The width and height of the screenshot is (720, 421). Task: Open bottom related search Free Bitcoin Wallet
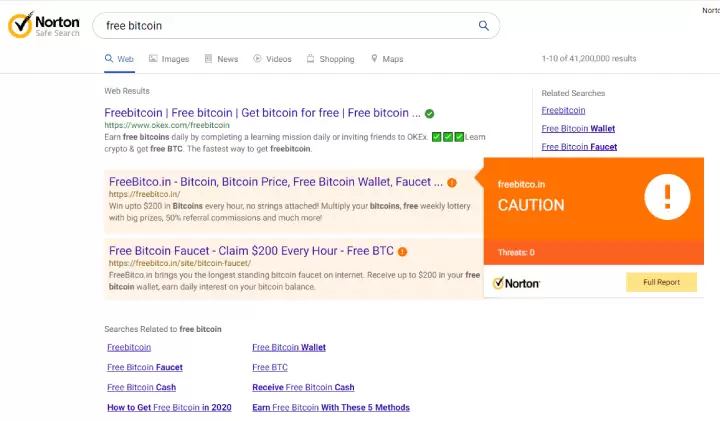pos(289,348)
